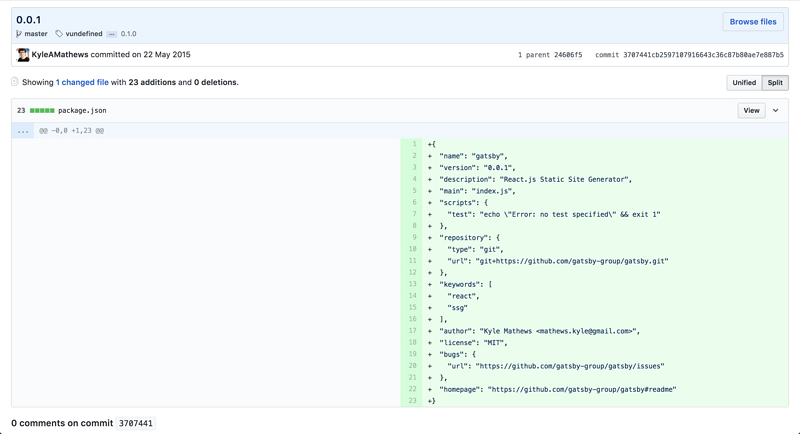Image resolution: width=800 pixels, height=434 pixels.
Task: Open KyleAMathews profile link
Action: 60,55
